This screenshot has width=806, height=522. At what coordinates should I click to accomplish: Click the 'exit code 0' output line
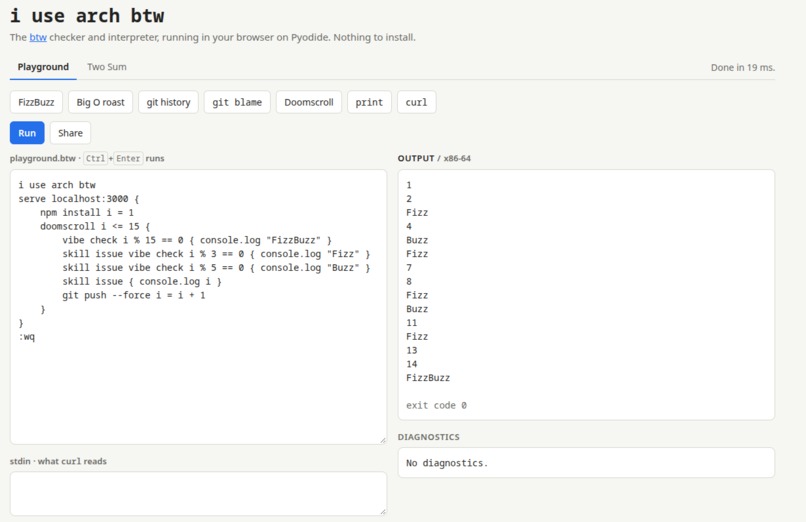[x=436, y=405]
